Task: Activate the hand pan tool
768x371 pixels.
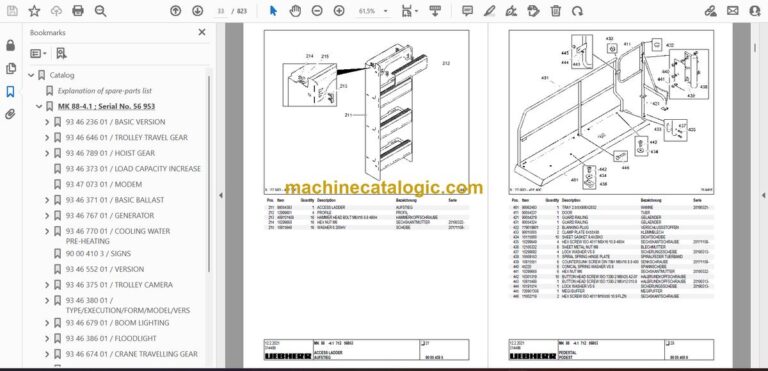Action: tap(295, 11)
